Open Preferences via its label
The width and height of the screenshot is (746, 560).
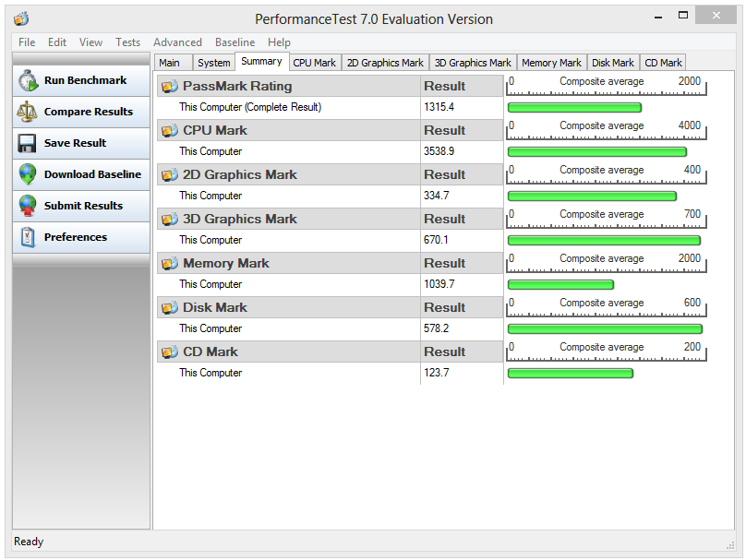click(76, 237)
